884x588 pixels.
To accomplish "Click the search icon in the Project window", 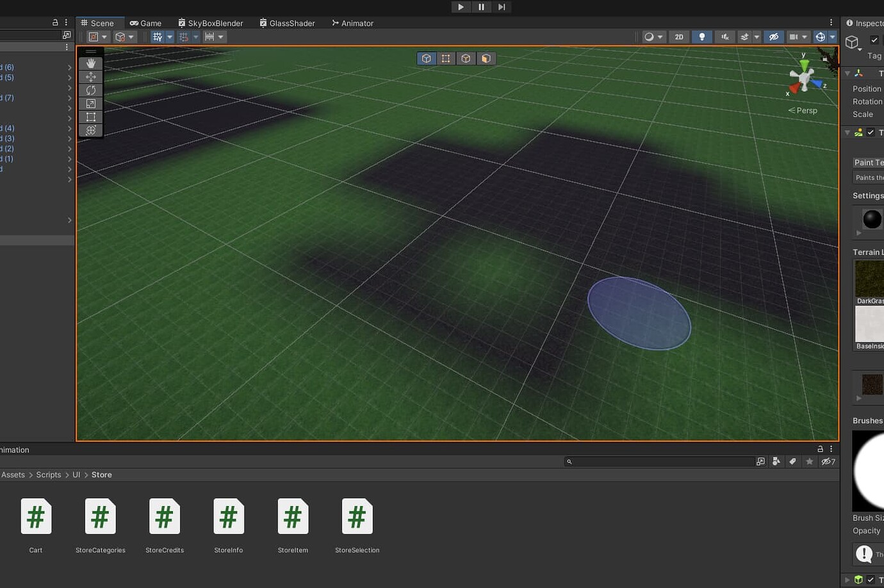I will (x=569, y=461).
